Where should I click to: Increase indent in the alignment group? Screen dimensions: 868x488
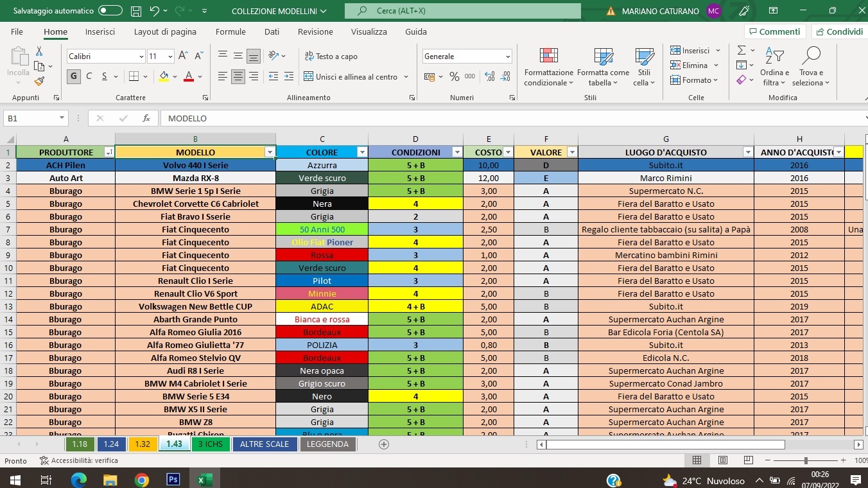click(x=289, y=76)
